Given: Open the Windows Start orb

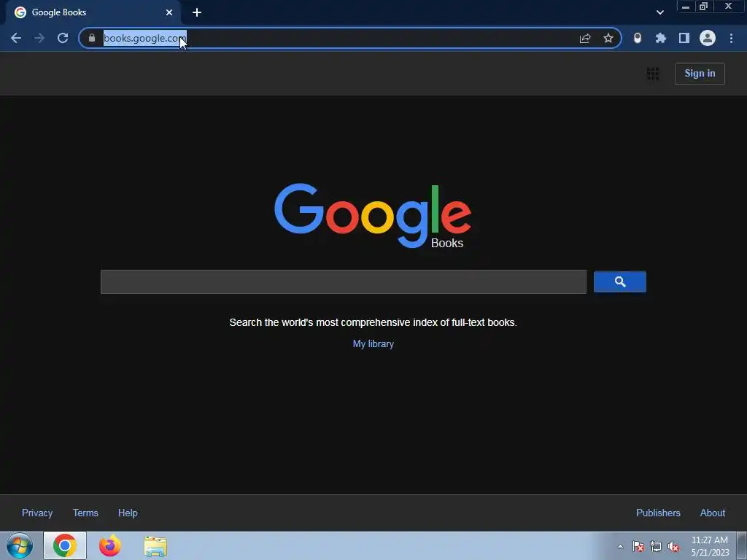Looking at the screenshot, I should coord(20,545).
